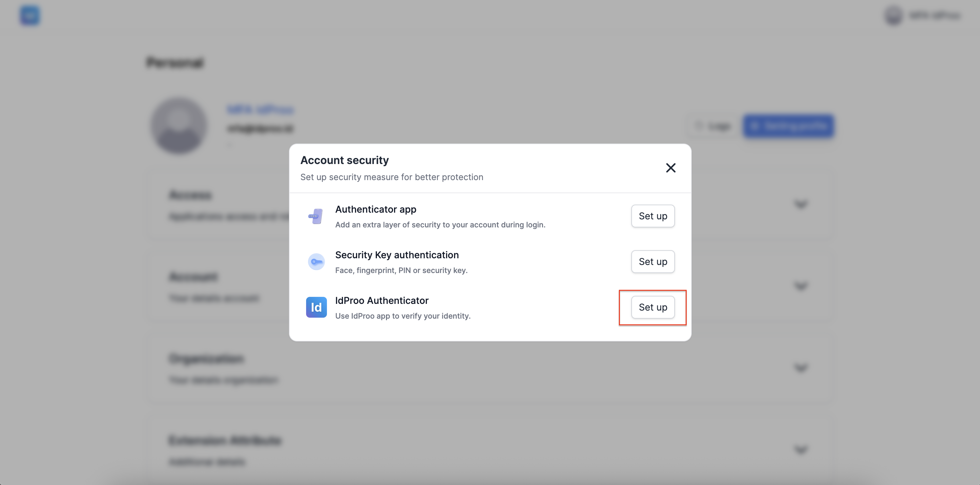This screenshot has height=485, width=980.
Task: Click the blurred app logo in header
Action: click(x=30, y=15)
